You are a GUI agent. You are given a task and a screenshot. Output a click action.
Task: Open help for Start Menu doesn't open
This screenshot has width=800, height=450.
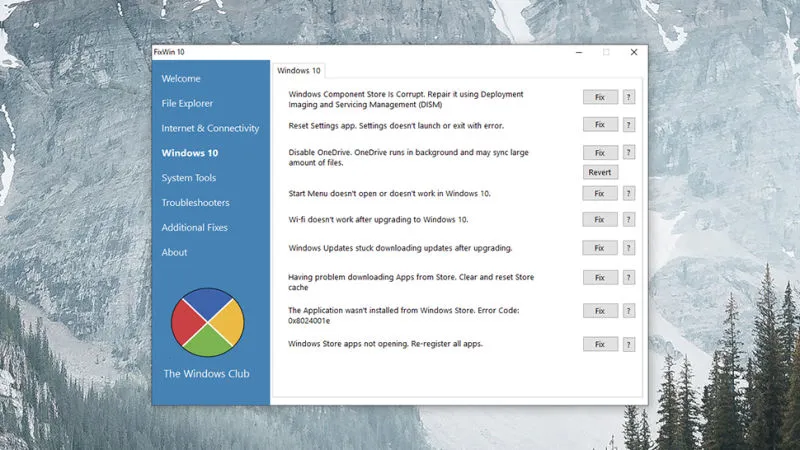pos(628,193)
